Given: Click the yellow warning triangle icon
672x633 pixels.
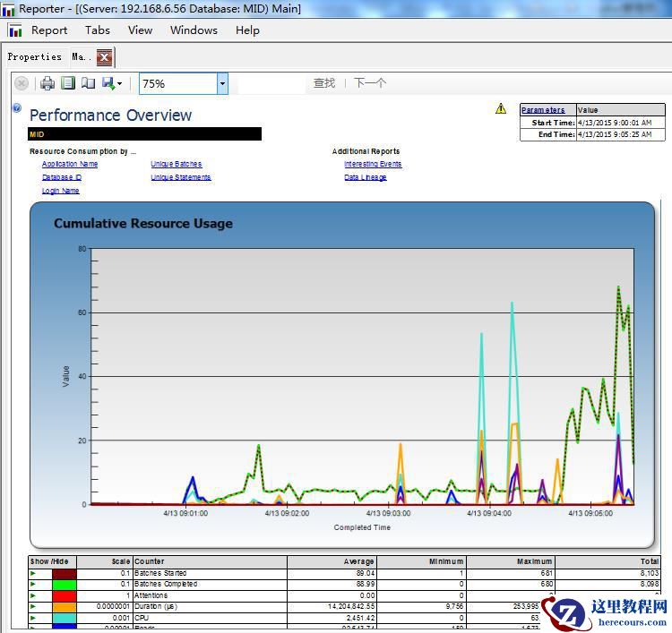Looking at the screenshot, I should click(x=501, y=109).
